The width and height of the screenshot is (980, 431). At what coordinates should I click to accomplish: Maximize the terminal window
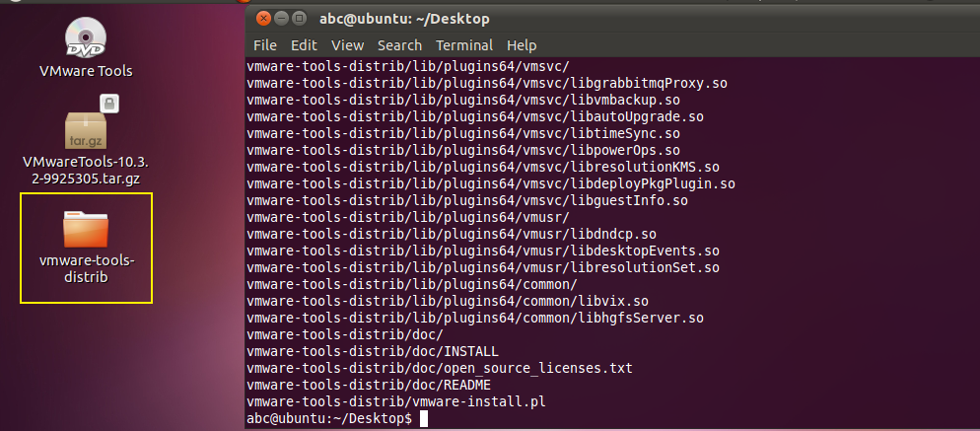tap(299, 18)
